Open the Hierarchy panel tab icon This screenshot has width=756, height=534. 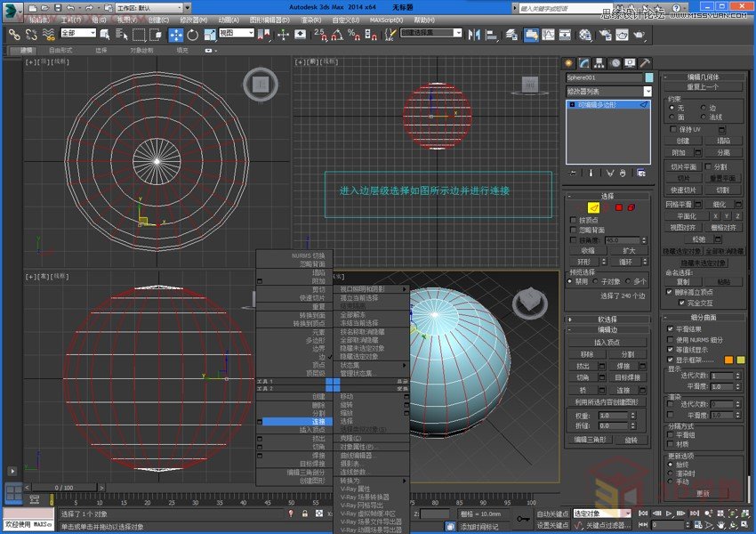(599, 63)
